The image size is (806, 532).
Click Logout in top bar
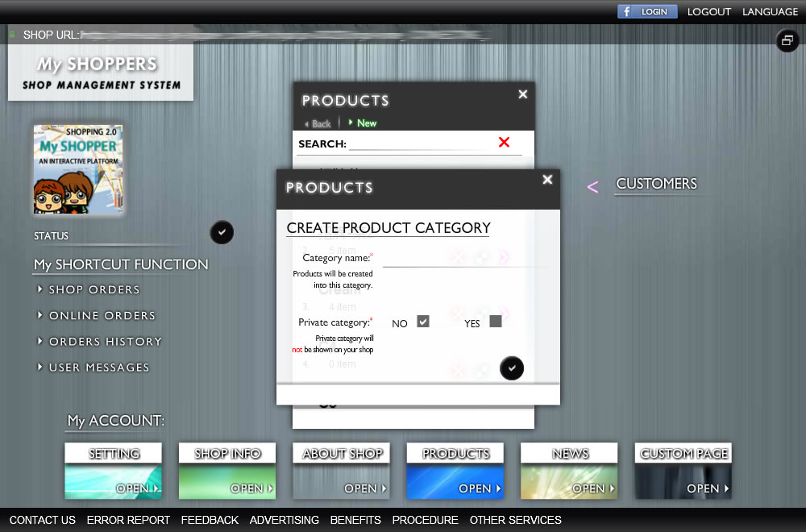[x=708, y=12]
